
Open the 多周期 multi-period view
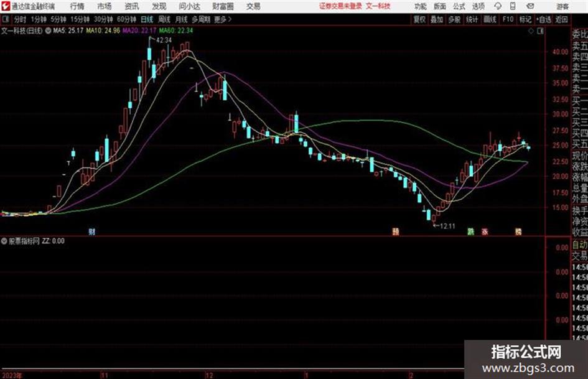click(x=201, y=19)
